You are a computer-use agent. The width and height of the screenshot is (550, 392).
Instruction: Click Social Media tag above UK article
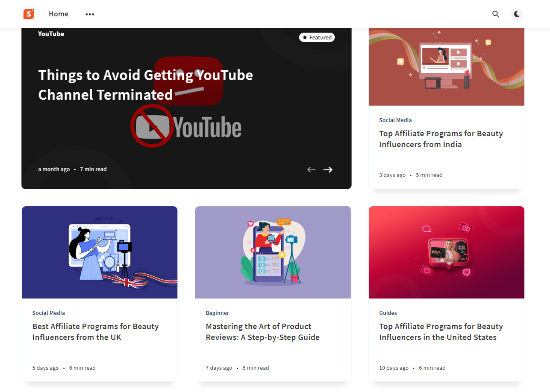tap(49, 313)
